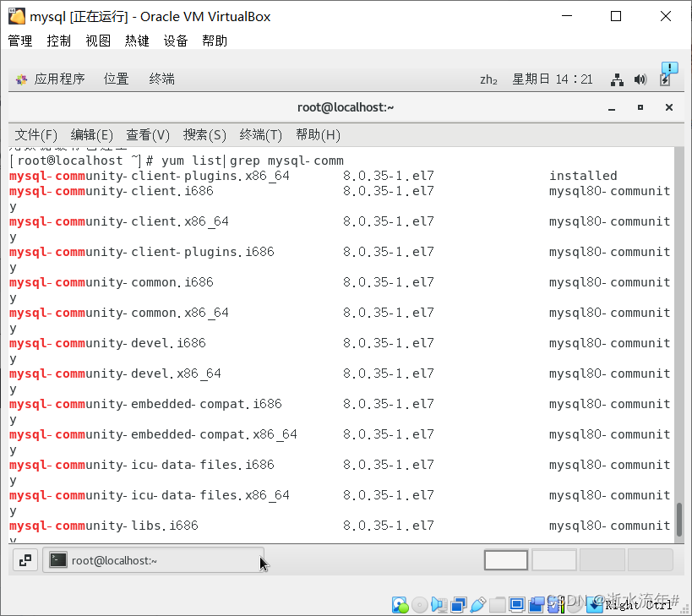Open the 搜索(S) menu in the terminal
Screen dimensions: 692x616
204,134
